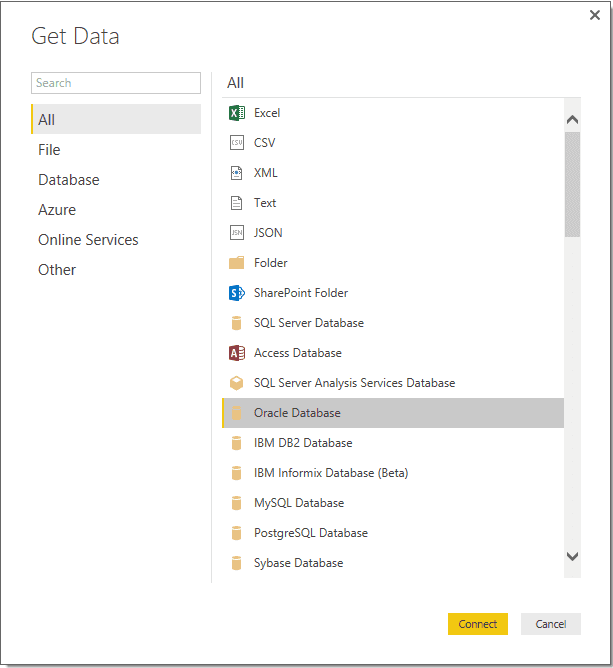Select the Text file icon

[x=236, y=203]
